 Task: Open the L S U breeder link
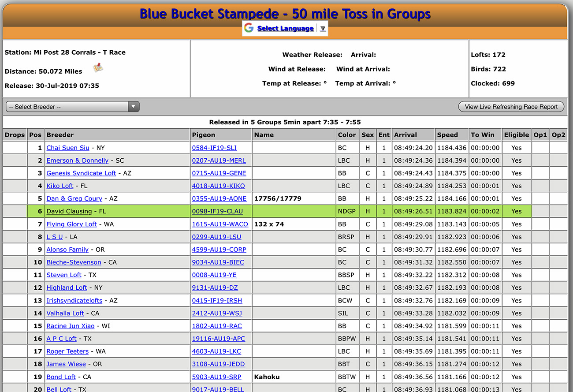coord(55,237)
